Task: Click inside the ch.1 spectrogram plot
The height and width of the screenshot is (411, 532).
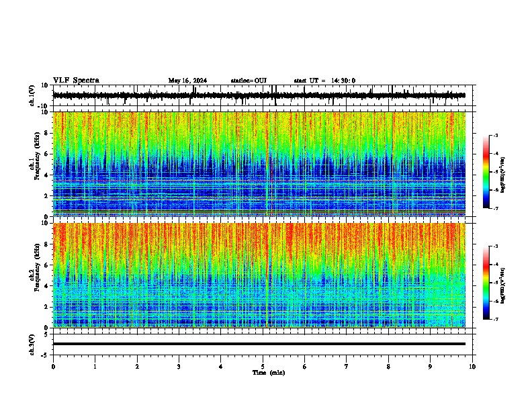Action: click(259, 164)
